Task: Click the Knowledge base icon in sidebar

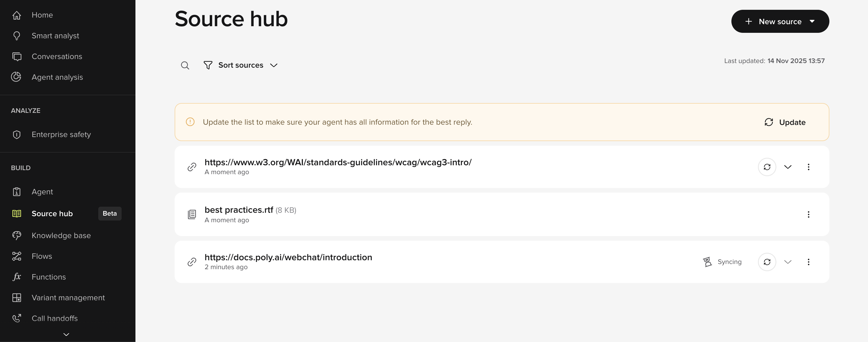Action: pyautogui.click(x=17, y=235)
